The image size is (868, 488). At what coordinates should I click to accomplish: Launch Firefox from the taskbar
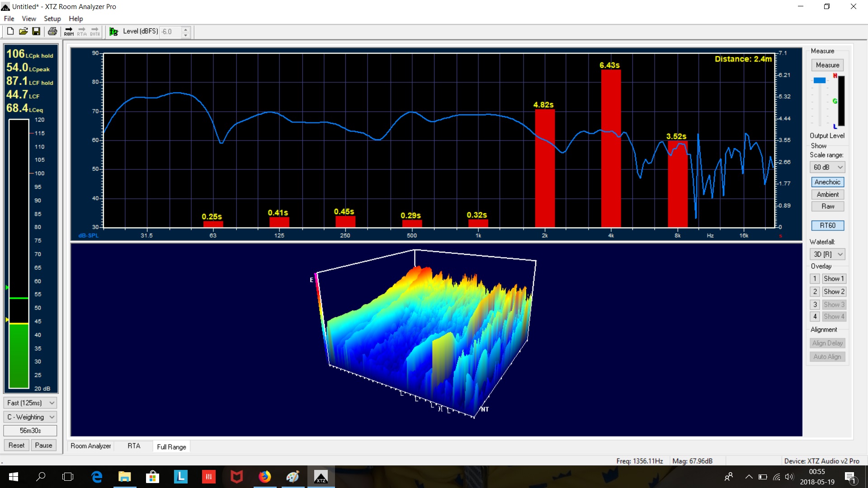point(265,477)
